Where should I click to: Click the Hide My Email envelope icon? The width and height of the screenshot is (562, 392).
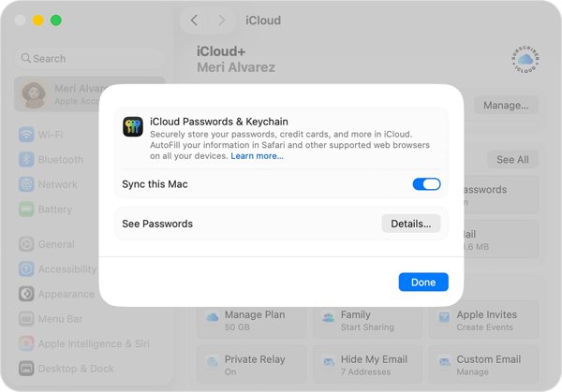(329, 361)
